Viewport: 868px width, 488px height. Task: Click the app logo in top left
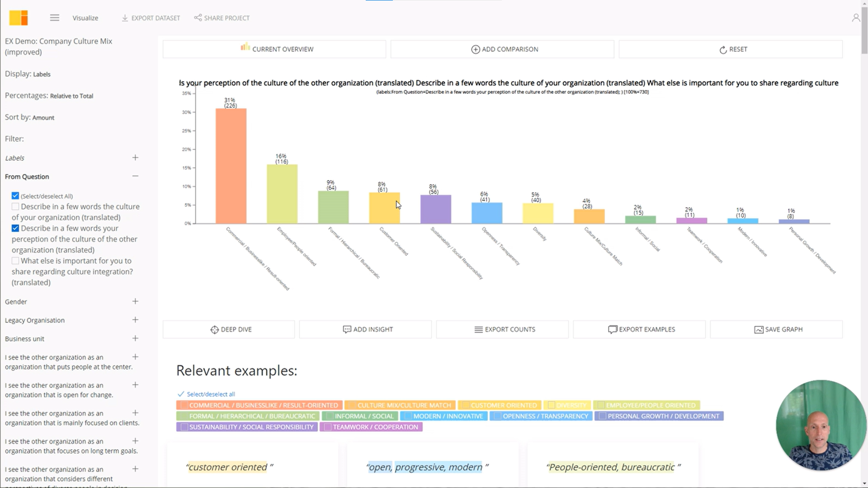[18, 18]
